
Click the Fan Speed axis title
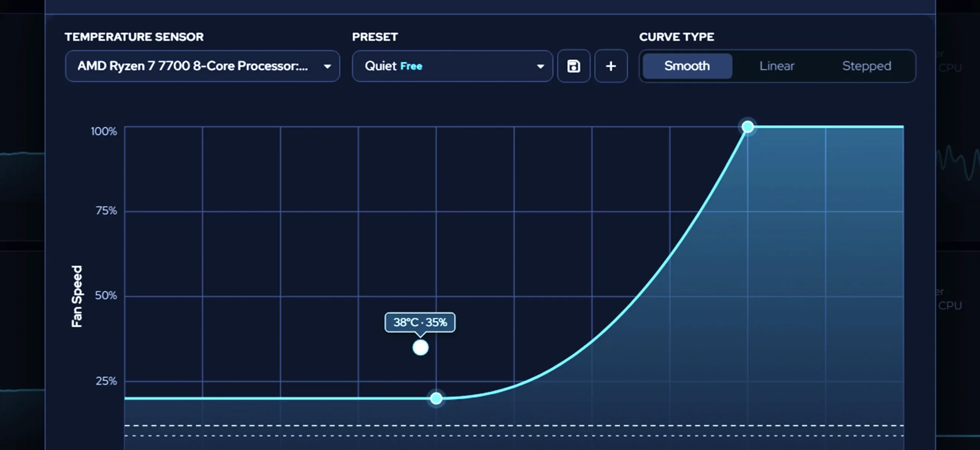[77, 296]
